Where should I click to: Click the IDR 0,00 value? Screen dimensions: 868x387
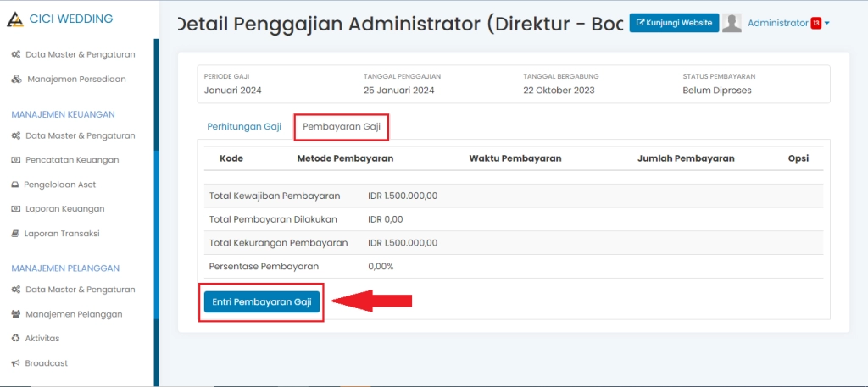coord(386,219)
